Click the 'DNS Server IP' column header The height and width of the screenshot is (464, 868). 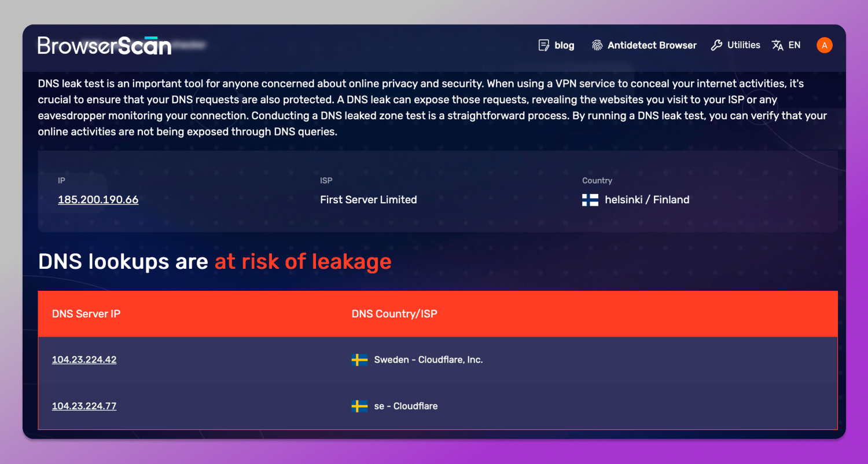coord(86,314)
